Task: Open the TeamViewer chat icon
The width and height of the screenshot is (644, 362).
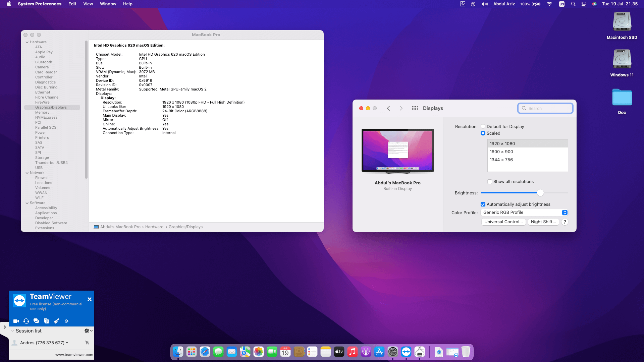Action: coord(36,321)
